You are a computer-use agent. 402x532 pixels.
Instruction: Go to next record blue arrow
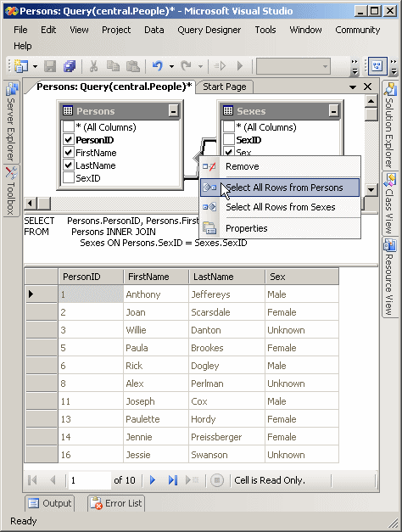coord(153,480)
